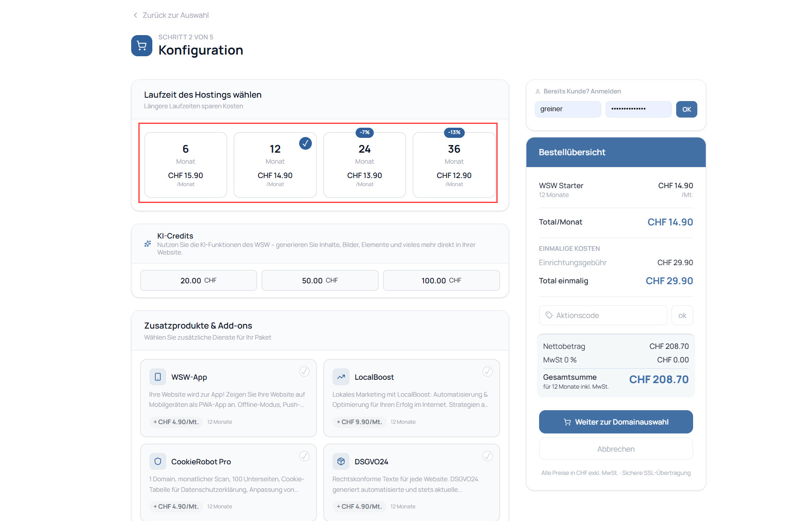
Task: Toggle the DSGVO24 add-on checkmark
Action: pos(487,456)
